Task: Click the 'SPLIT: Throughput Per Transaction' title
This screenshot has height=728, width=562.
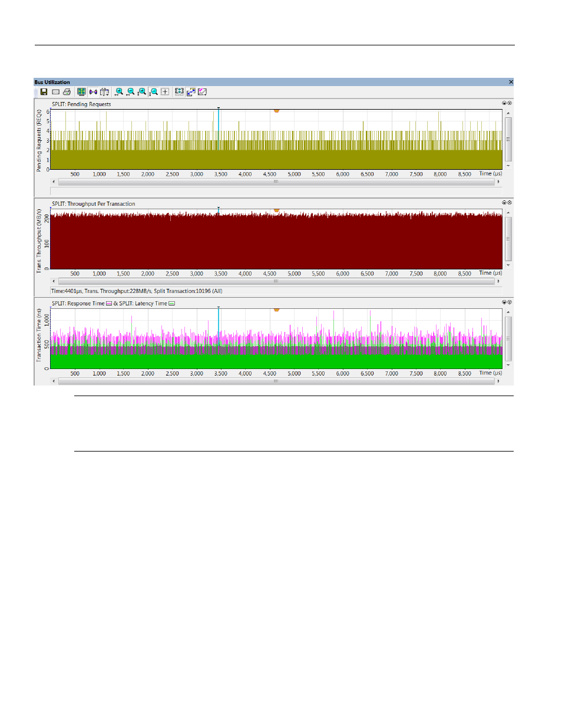Action: click(94, 204)
